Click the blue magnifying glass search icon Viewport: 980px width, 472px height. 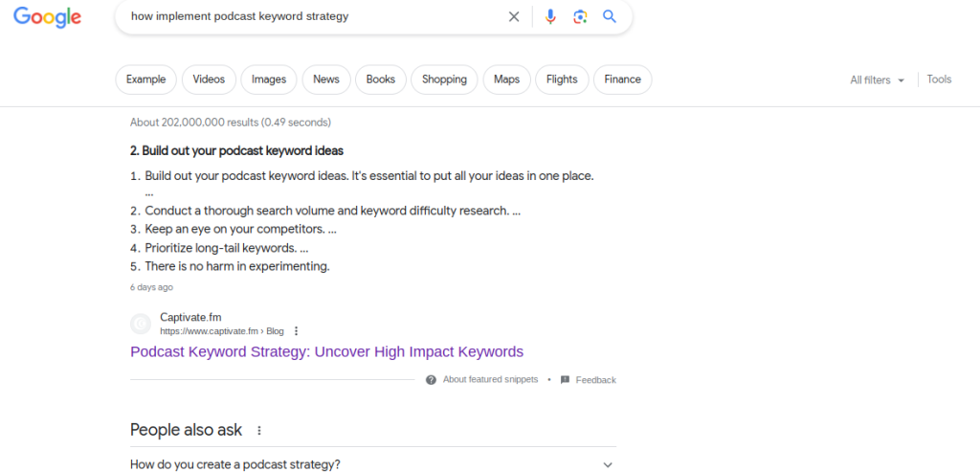point(610,16)
